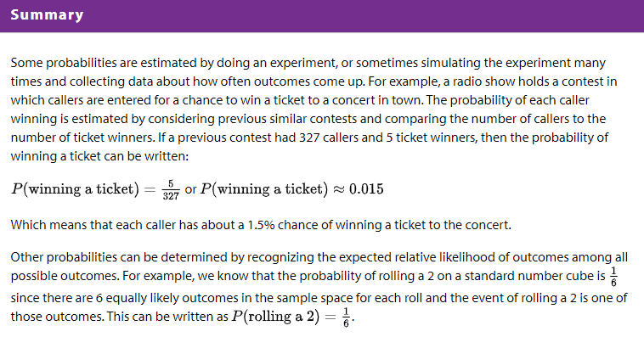
Task: Click the '1.5%' text in the sentence
Action: point(261,225)
